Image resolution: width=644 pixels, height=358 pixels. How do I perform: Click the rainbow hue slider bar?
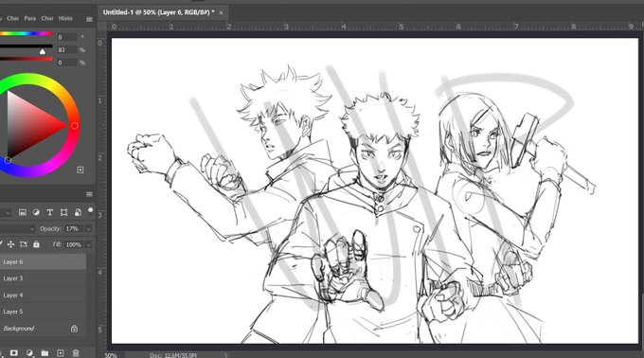pyautogui.click(x=27, y=34)
